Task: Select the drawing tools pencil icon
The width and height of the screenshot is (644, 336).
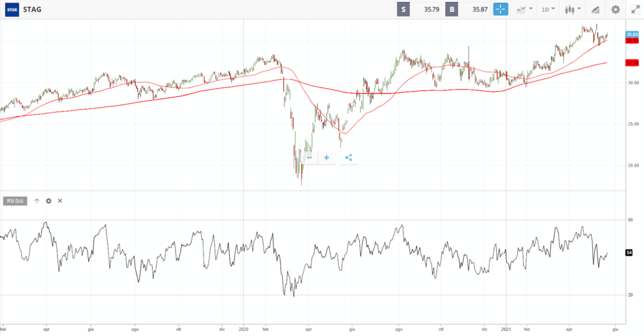Action: coord(595,9)
